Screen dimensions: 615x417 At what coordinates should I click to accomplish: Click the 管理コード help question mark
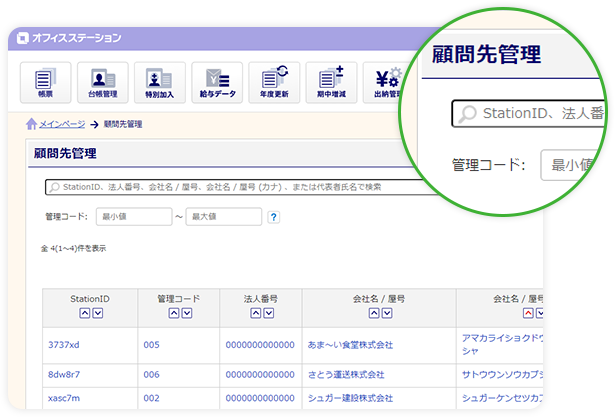[274, 217]
